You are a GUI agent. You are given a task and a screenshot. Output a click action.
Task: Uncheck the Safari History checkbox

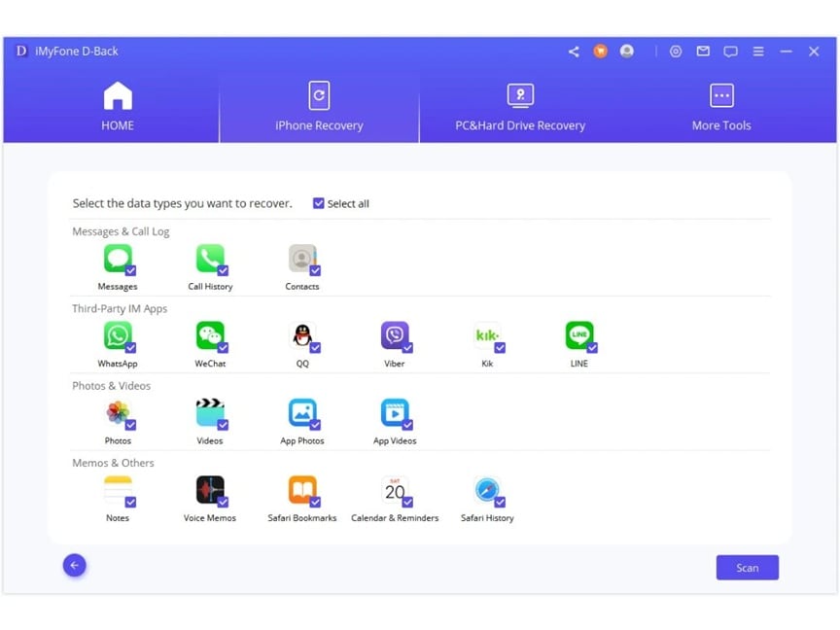click(x=500, y=502)
